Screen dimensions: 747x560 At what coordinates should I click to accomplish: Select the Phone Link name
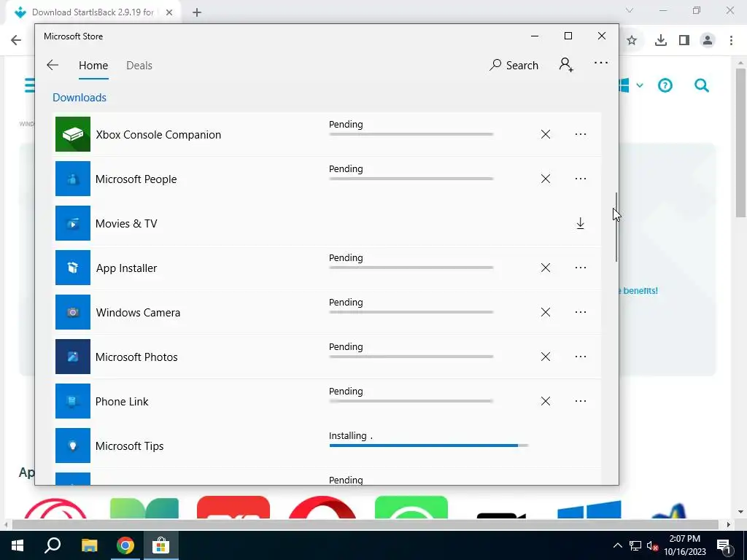tap(122, 402)
